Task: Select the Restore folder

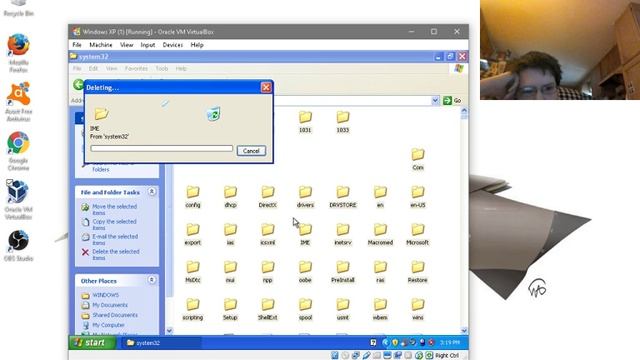Action: coord(418,271)
